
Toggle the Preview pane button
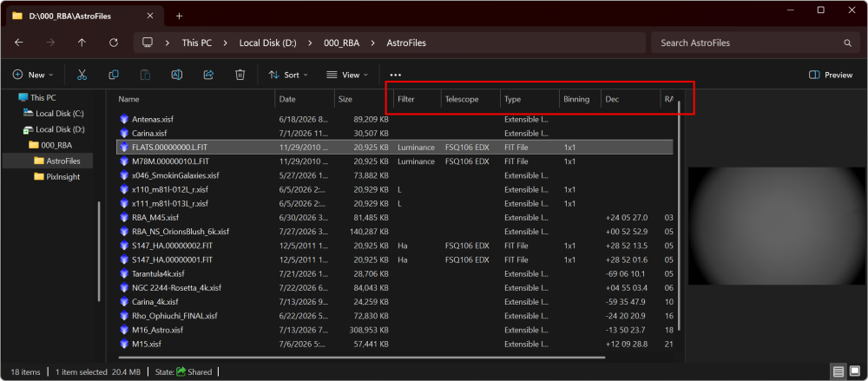[x=831, y=75]
